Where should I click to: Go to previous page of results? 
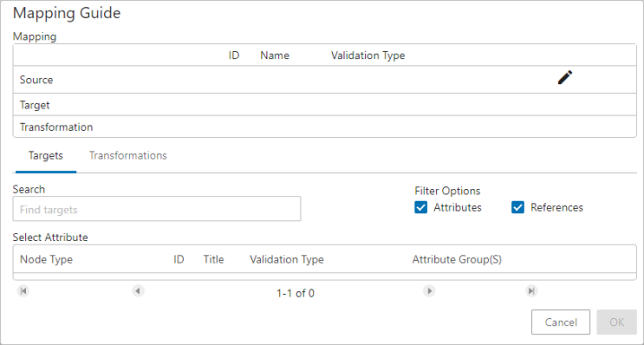138,291
